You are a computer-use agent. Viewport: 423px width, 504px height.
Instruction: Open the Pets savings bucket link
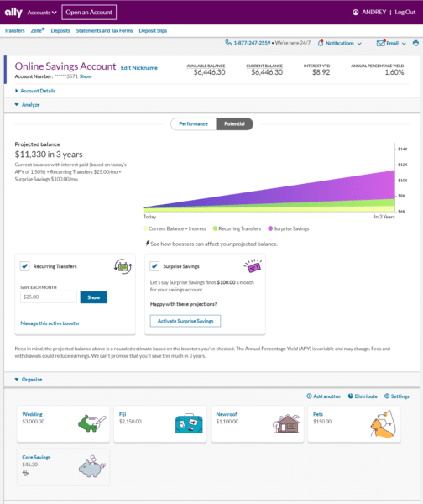tap(318, 414)
